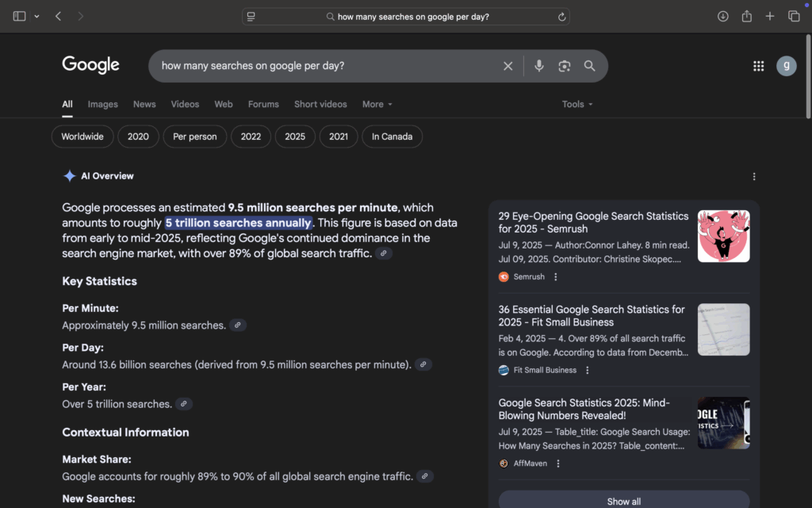
Task: Open more options for the AffMaven result
Action: tap(558, 464)
